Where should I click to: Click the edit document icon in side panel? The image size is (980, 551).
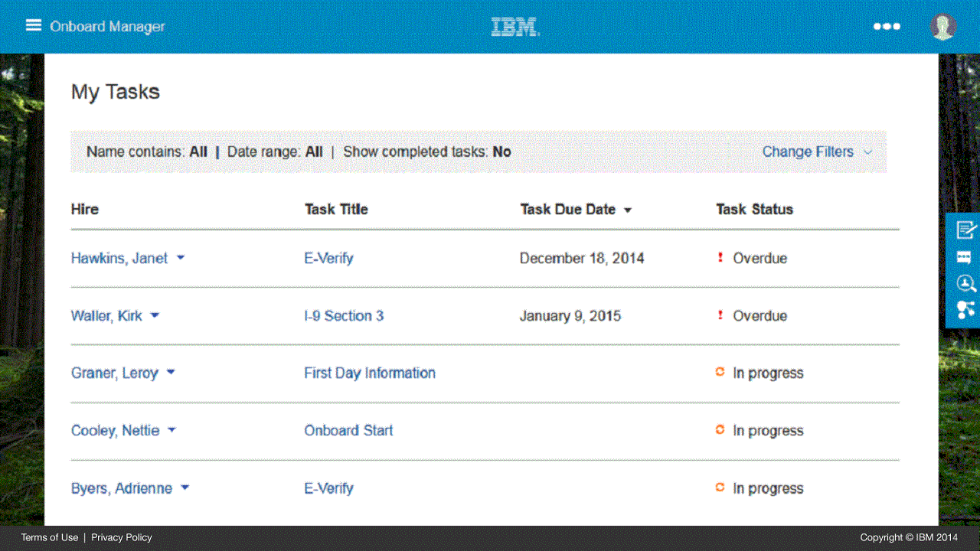pyautogui.click(x=966, y=230)
